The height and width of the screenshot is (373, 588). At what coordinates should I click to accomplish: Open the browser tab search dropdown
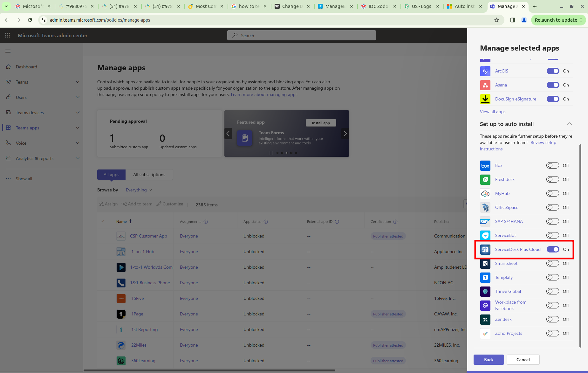(x=6, y=6)
